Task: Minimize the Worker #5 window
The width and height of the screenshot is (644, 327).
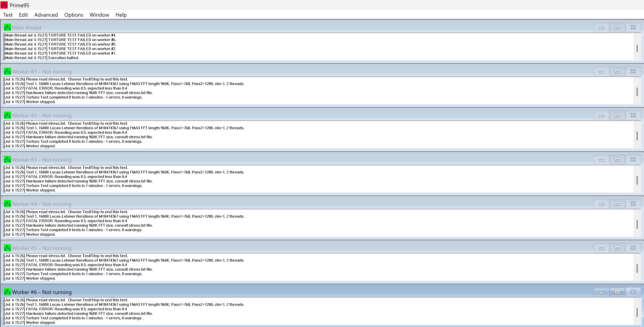Action: [602, 248]
